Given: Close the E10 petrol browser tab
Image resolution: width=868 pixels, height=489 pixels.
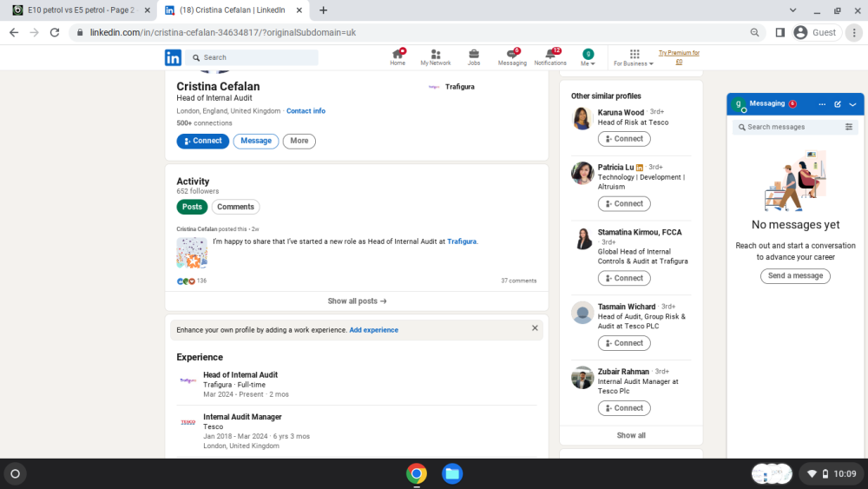Looking at the screenshot, I should tap(148, 10).
